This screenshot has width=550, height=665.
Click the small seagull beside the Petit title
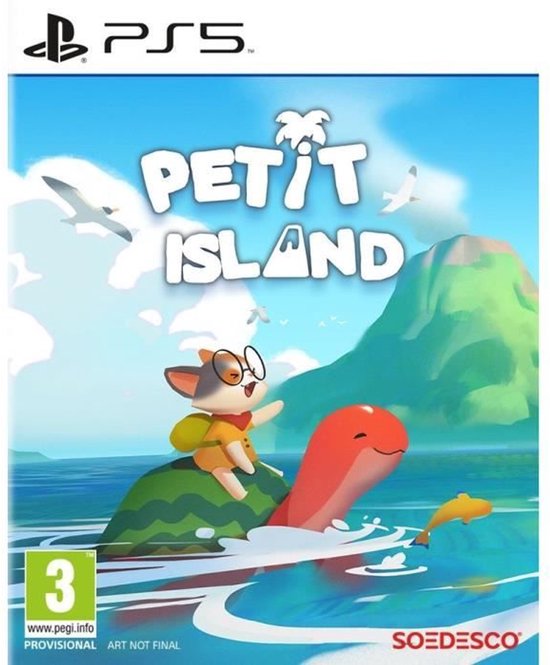400,190
